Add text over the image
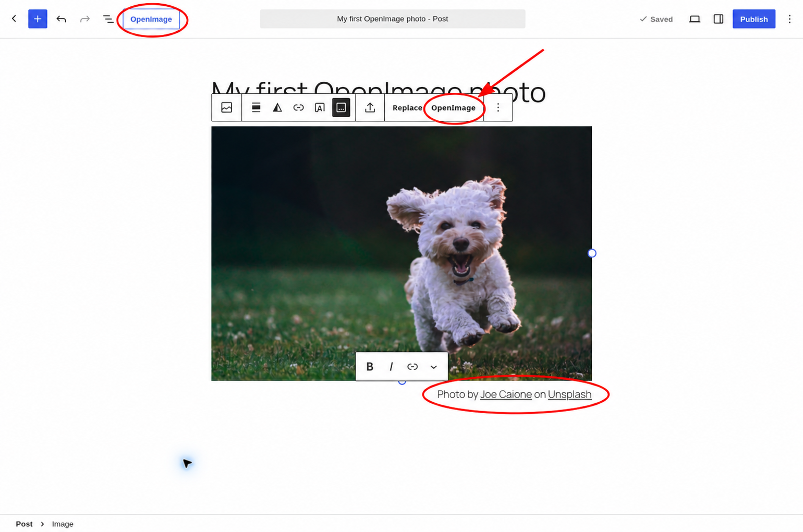Viewport: 803px width, 532px height. point(320,107)
